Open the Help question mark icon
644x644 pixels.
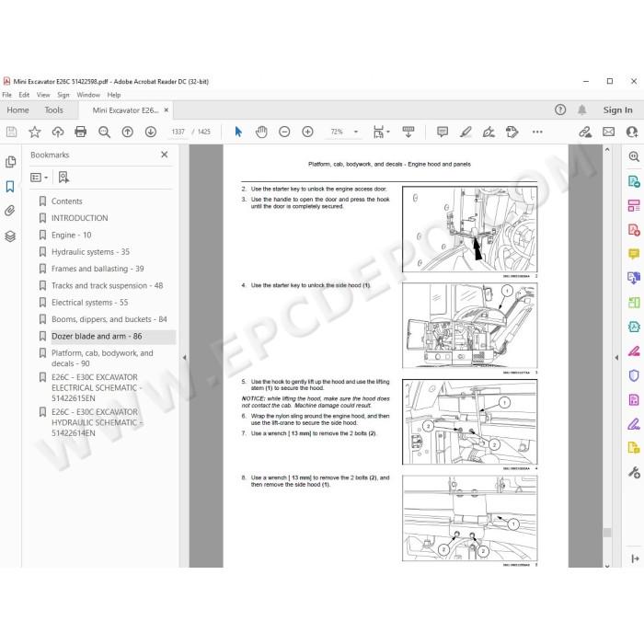tap(560, 109)
